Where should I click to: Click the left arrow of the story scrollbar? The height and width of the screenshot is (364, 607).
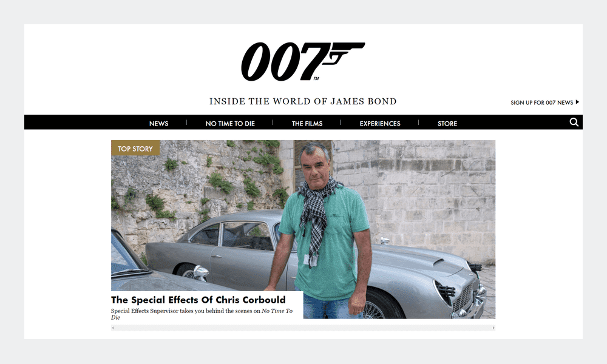(x=113, y=328)
